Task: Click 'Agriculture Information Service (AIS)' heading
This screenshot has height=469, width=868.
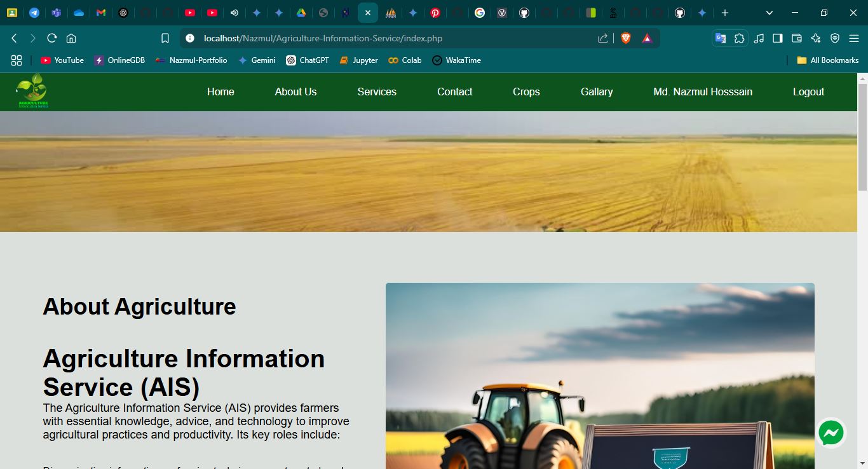Action: coord(184,373)
